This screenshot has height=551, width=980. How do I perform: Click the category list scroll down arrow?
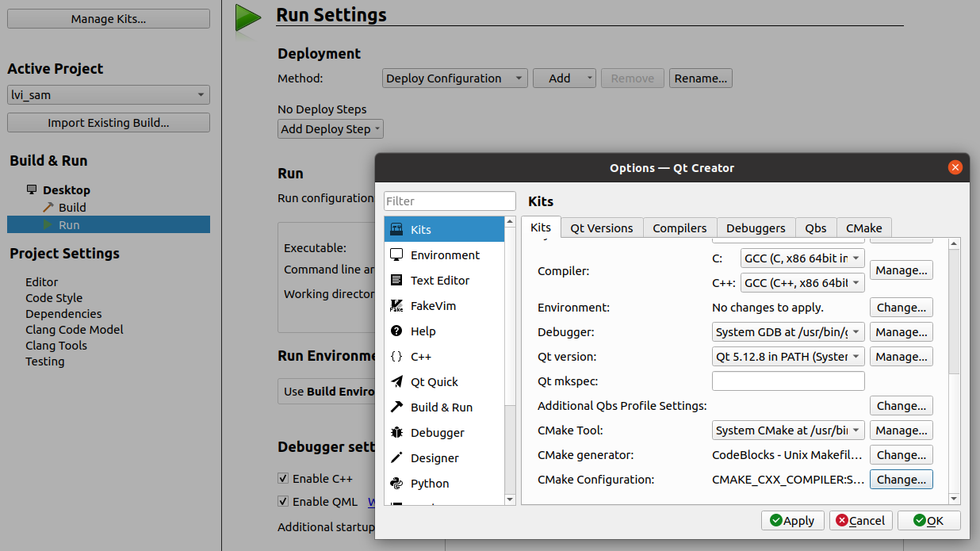click(510, 499)
